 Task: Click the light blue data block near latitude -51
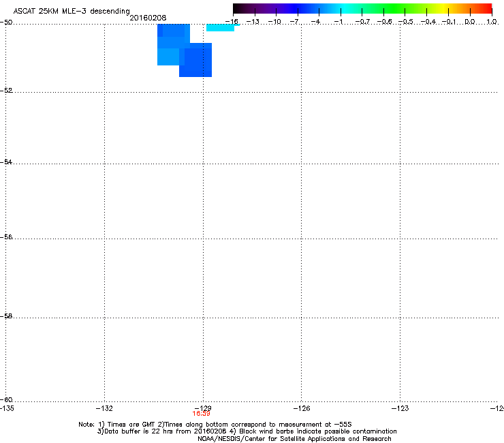tap(168, 57)
